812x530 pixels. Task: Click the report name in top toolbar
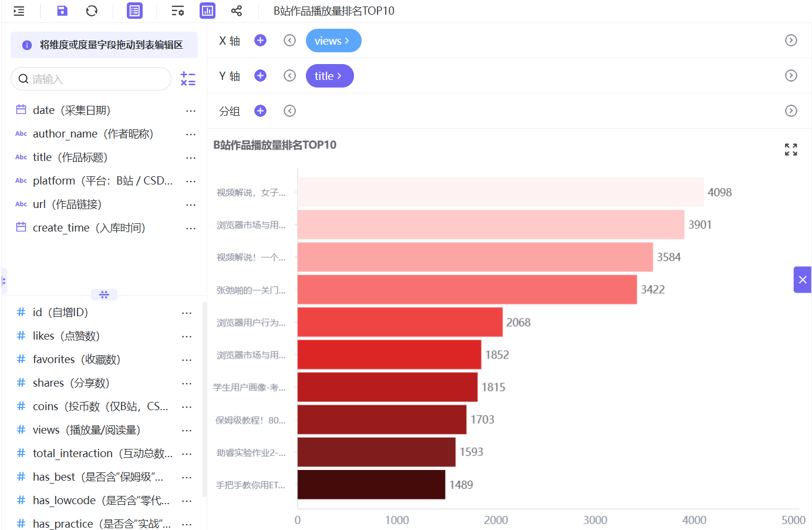(x=334, y=11)
